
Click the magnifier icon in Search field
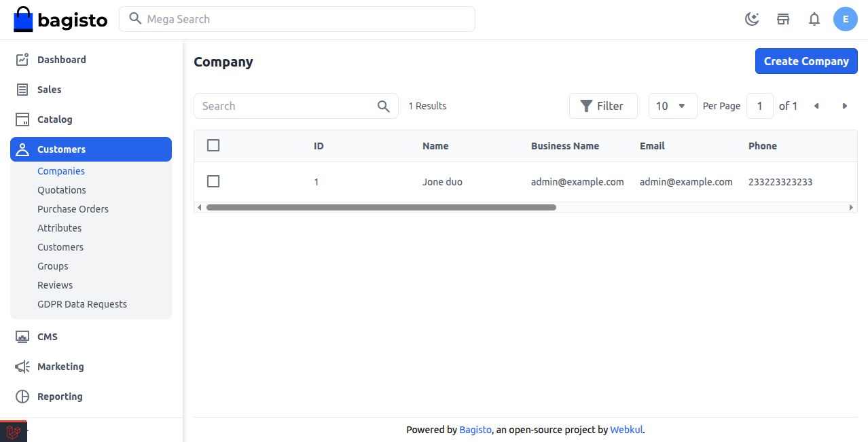384,106
